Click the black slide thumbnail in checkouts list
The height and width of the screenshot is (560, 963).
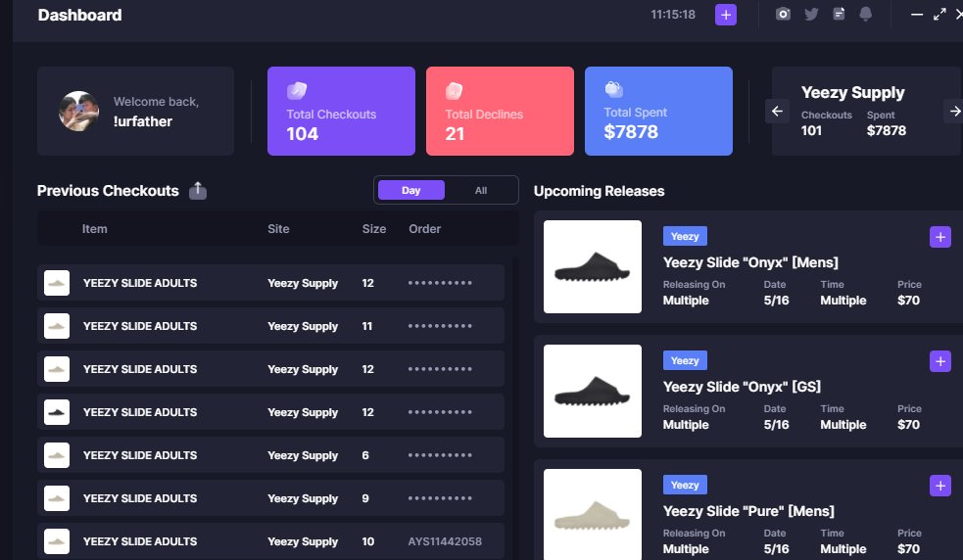pos(57,412)
